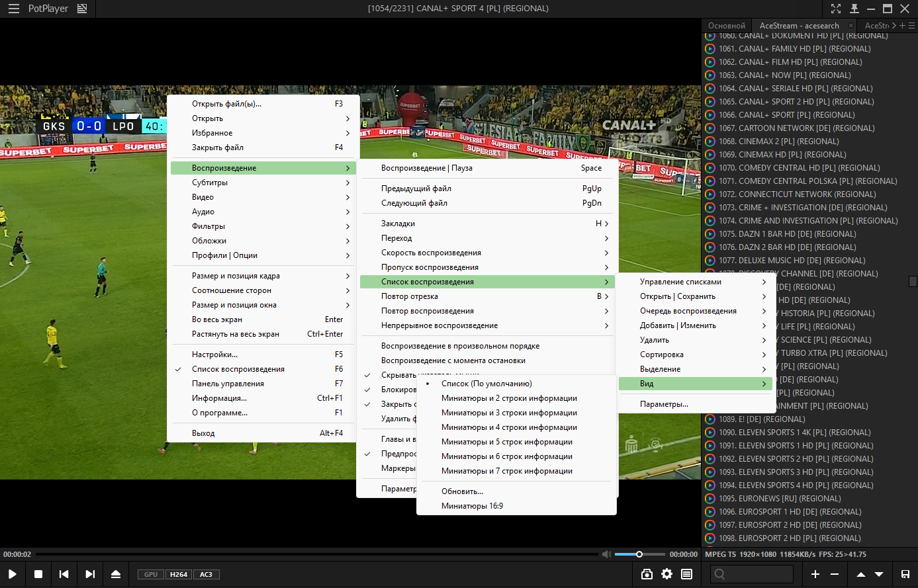The image size is (918, 588).
Task: Add item to playlist with plus icon
Action: coord(815,574)
